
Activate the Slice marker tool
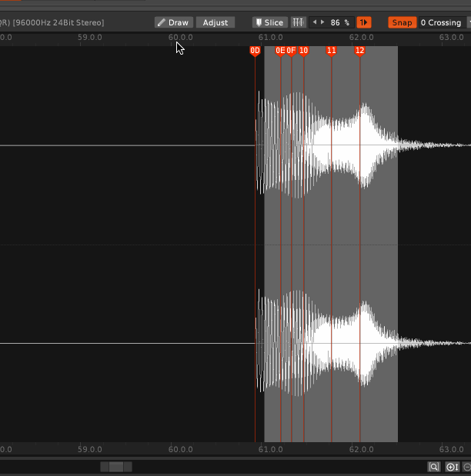click(269, 23)
